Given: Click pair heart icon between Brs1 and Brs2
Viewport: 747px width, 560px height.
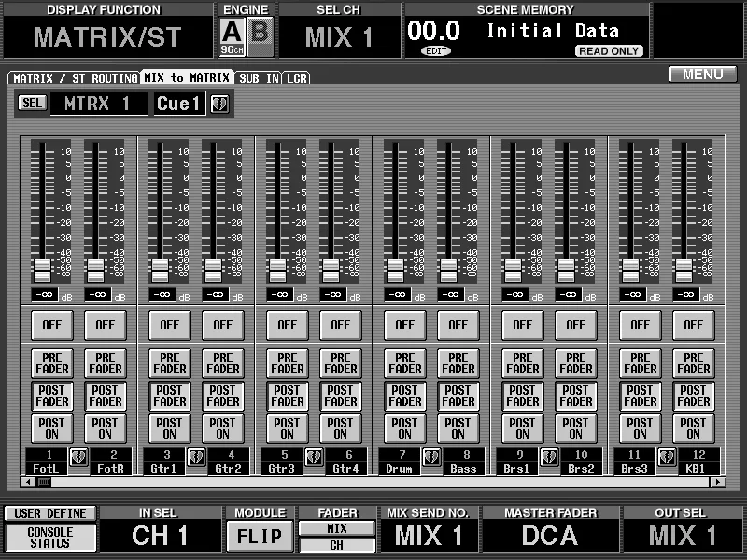Looking at the screenshot, I should [x=549, y=457].
